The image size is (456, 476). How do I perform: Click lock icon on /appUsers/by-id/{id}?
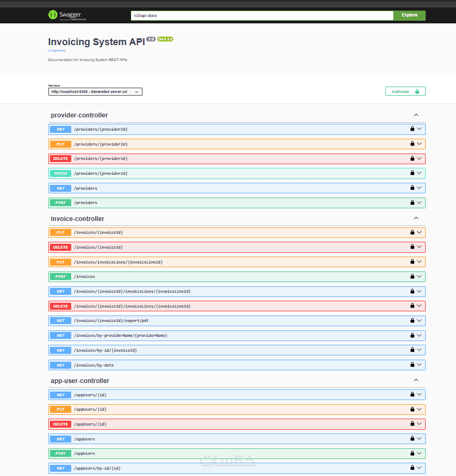(412, 468)
